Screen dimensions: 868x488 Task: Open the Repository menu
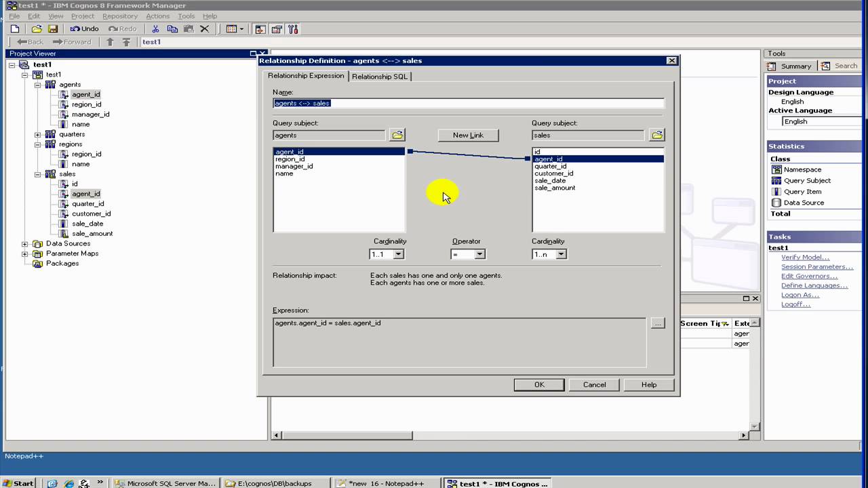(120, 16)
